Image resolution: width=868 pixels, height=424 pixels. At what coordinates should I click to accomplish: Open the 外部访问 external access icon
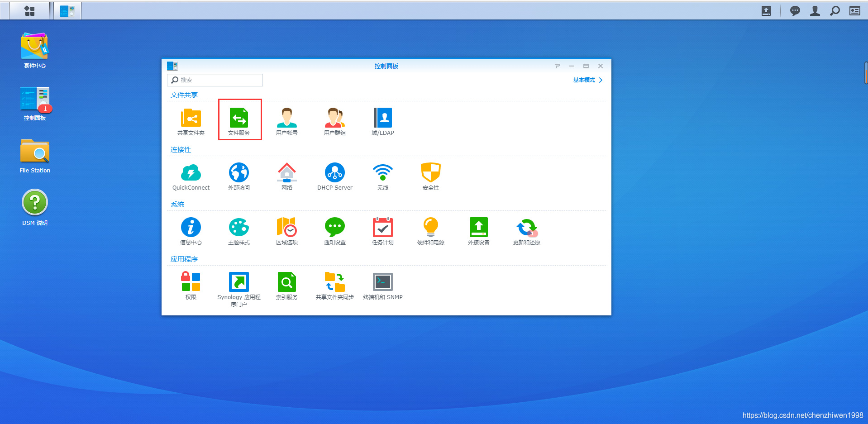pos(239,173)
